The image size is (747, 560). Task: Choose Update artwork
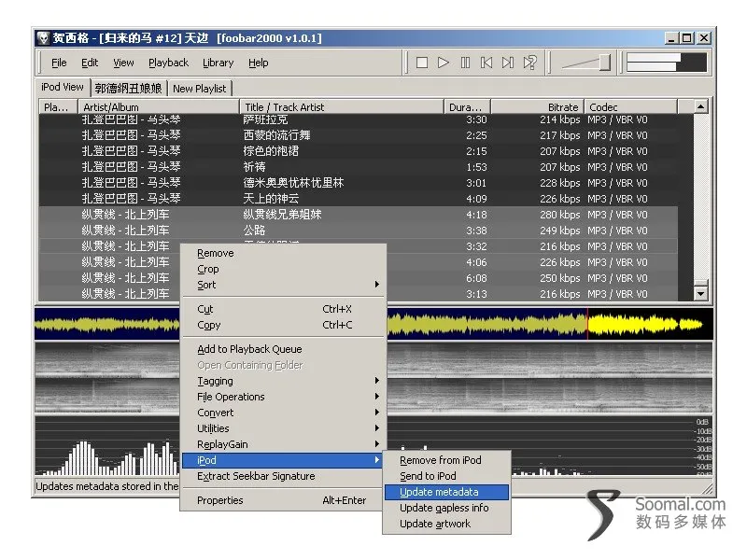click(x=446, y=524)
